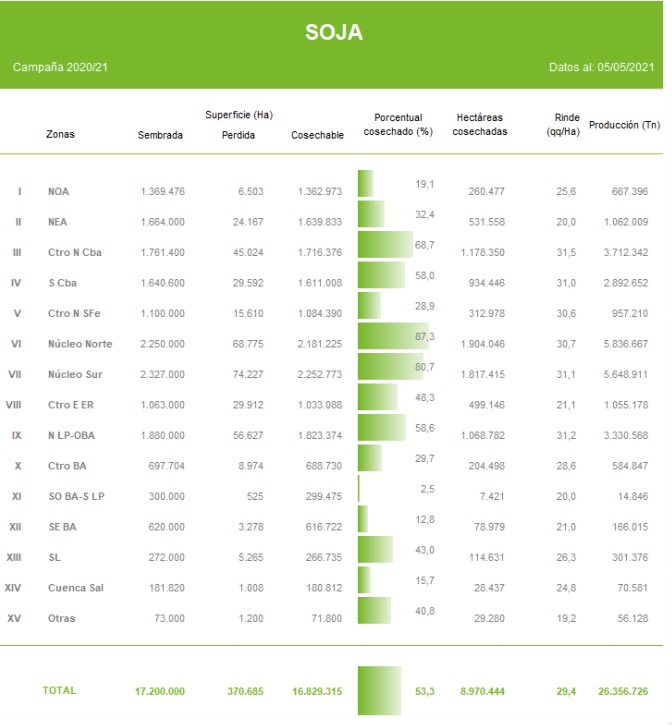Select the Porcentual cosechado (%) header
The width and height of the screenshot is (672, 725).
[x=397, y=124]
